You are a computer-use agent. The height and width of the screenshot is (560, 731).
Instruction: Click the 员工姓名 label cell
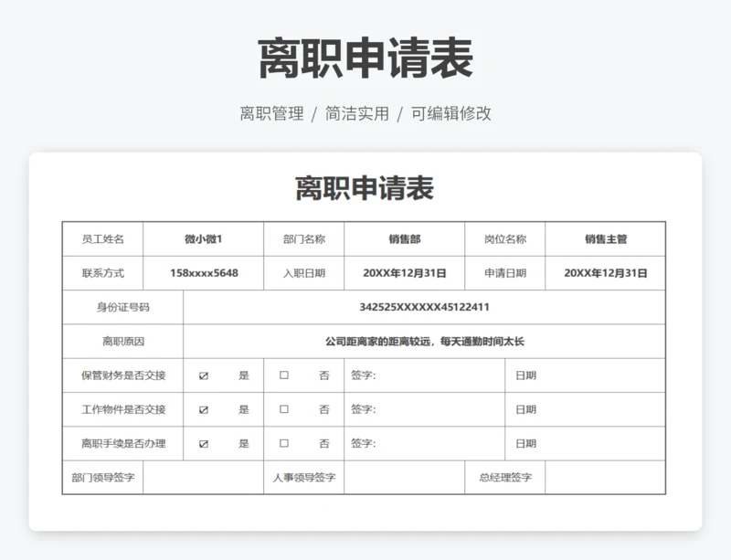coord(102,239)
